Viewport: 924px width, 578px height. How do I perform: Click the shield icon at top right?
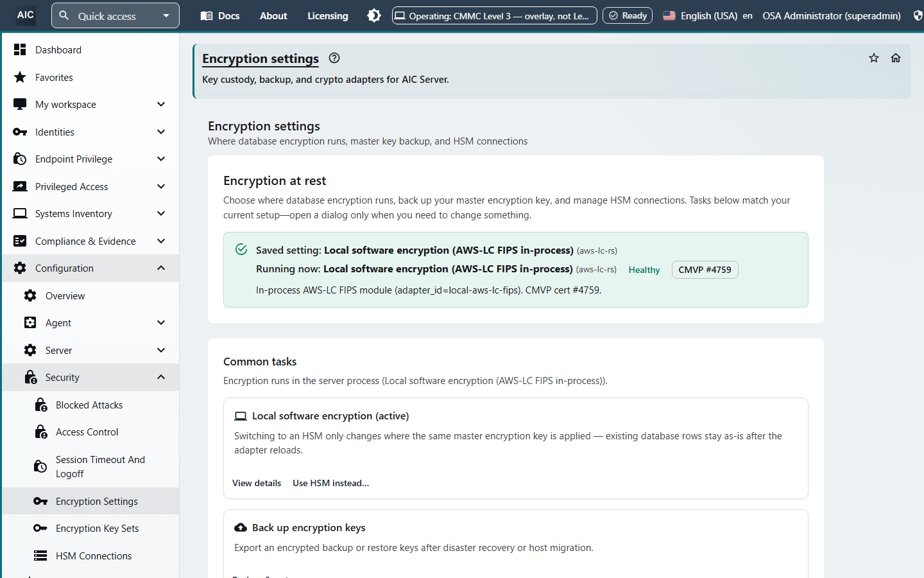pos(918,15)
